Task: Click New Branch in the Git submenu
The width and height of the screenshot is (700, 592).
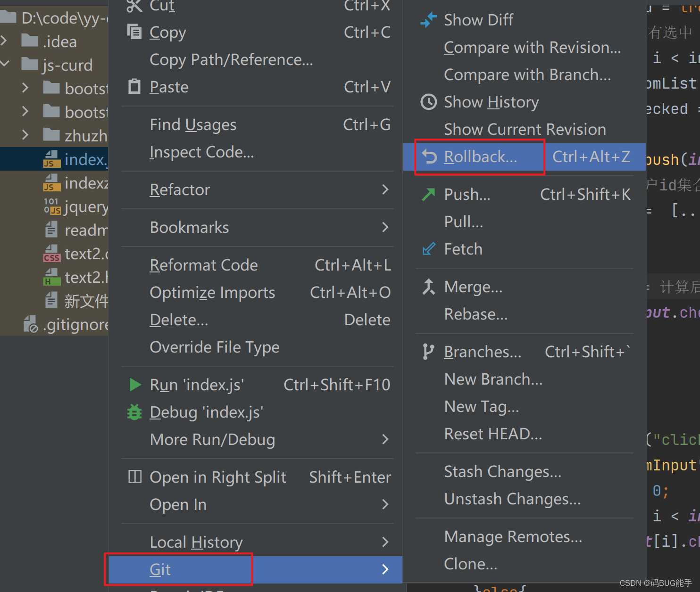Action: point(493,379)
